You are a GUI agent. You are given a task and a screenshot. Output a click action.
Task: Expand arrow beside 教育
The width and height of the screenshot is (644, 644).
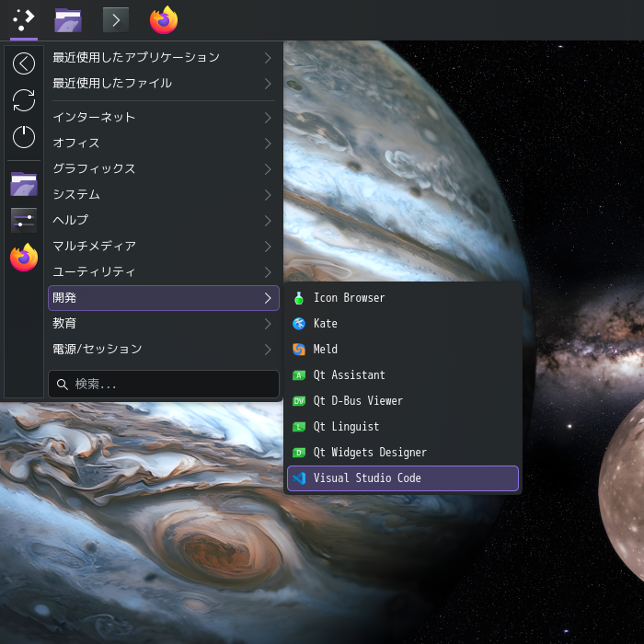coord(268,324)
